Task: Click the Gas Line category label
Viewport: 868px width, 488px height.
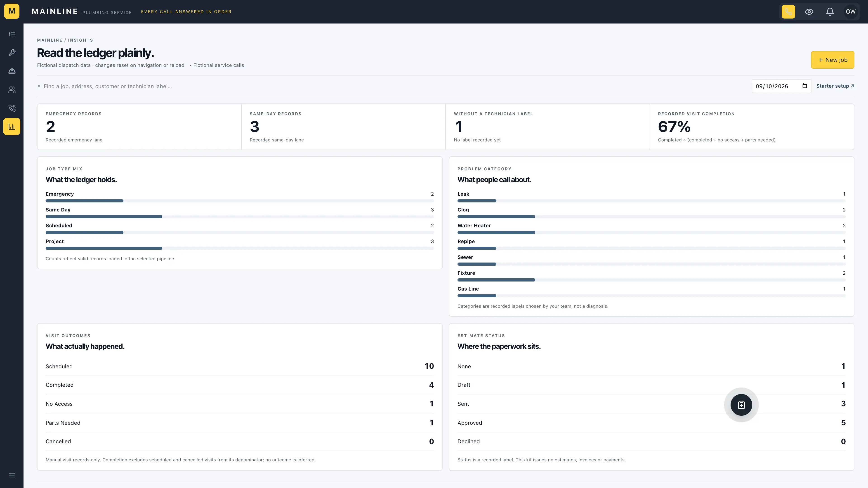Action: tap(468, 289)
